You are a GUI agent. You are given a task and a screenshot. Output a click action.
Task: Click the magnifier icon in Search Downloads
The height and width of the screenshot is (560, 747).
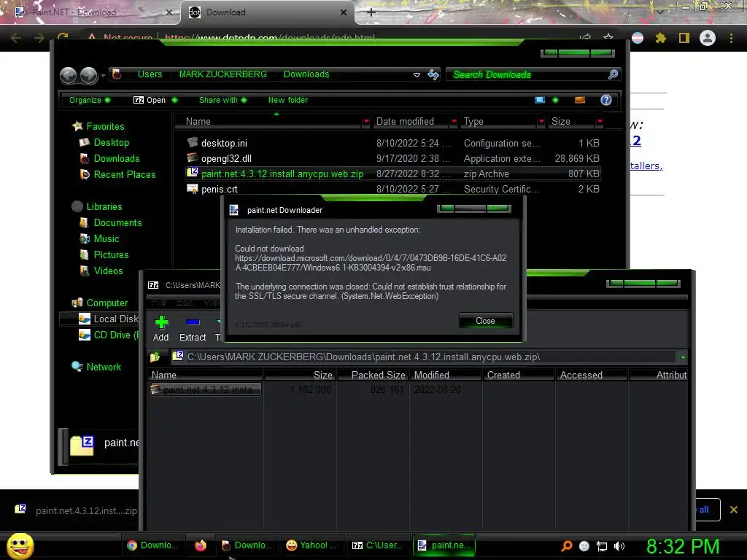pos(613,74)
